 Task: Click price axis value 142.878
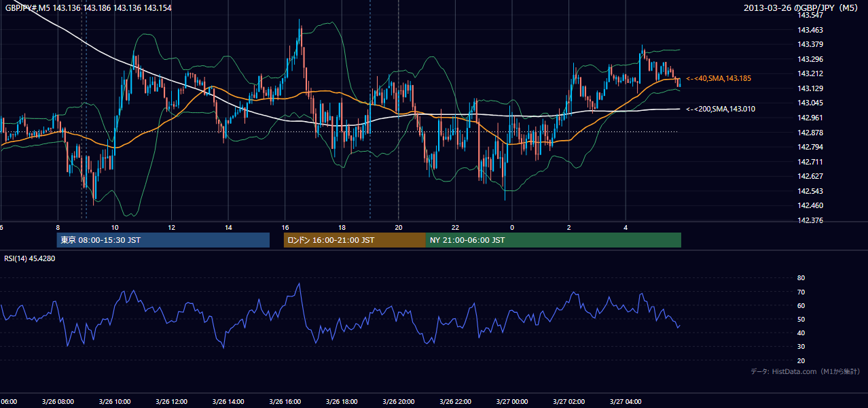click(810, 133)
